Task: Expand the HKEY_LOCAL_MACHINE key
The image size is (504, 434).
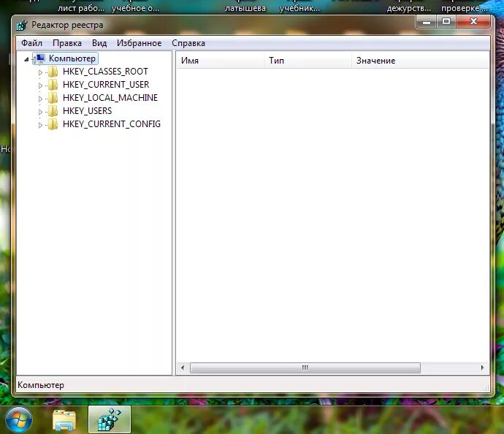Action: point(40,99)
